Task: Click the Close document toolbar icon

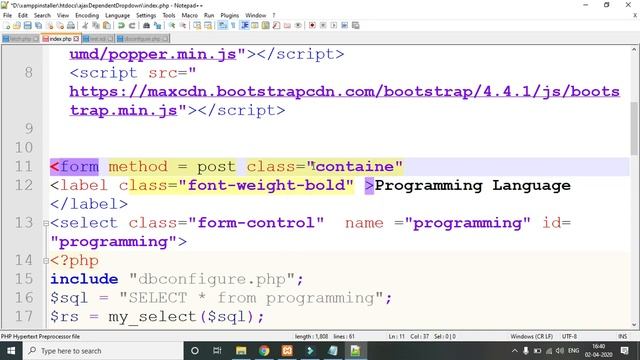Action: [x=49, y=25]
